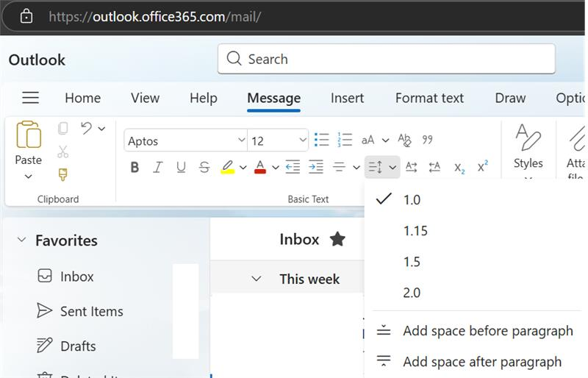Viewport: 588px width, 378px height.
Task: Click the Cut scissors icon
Action: tap(63, 151)
